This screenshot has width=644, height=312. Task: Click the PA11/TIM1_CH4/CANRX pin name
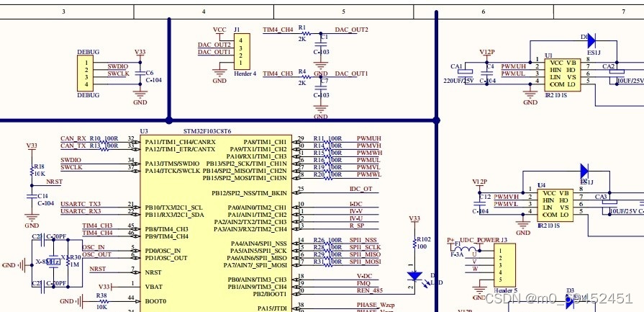[x=180, y=142]
